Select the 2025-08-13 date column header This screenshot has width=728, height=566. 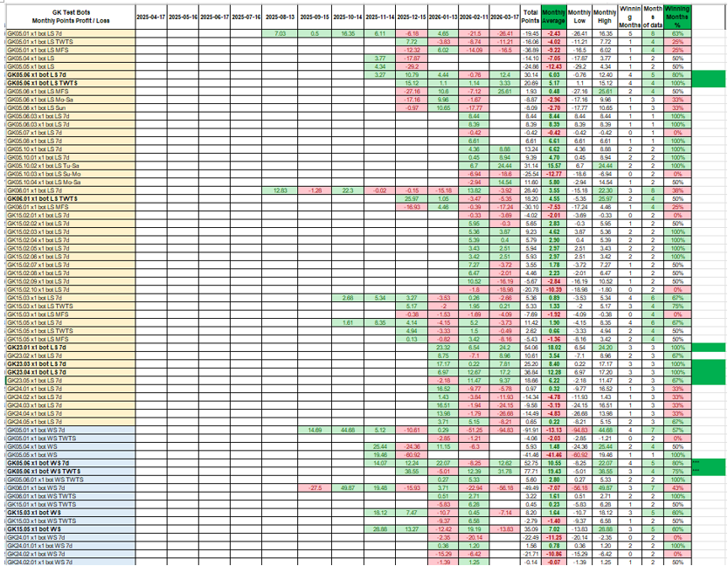coord(281,16)
